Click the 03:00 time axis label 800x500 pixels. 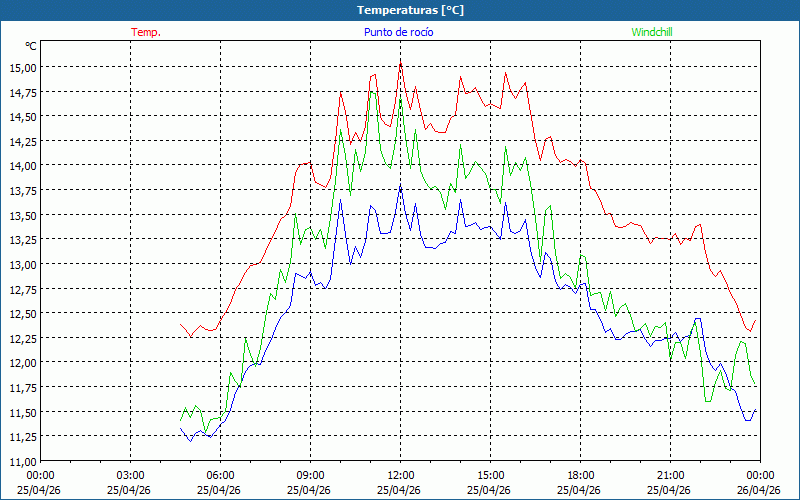[130, 475]
